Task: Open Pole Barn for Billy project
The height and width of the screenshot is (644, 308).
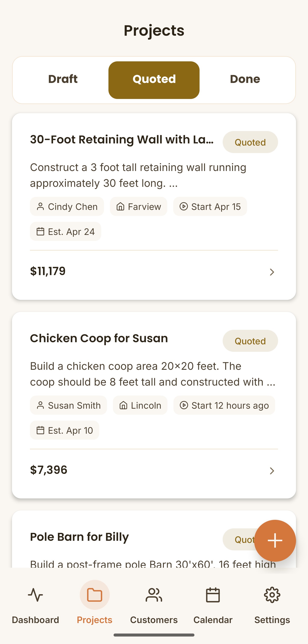Action: (x=79, y=537)
